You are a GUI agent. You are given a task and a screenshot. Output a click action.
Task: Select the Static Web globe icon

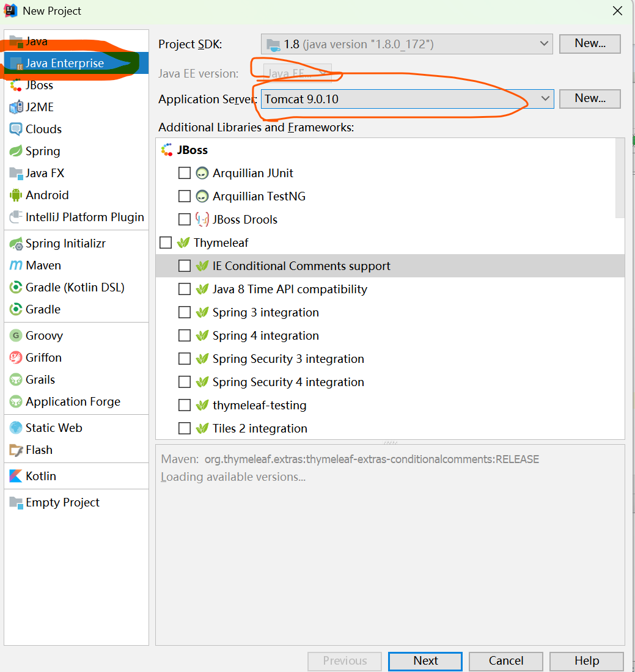[16, 428]
